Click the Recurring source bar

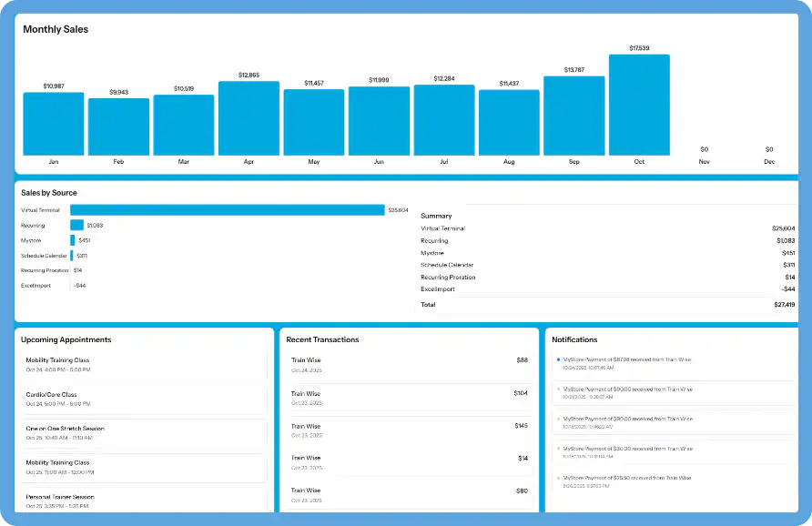[x=76, y=225]
